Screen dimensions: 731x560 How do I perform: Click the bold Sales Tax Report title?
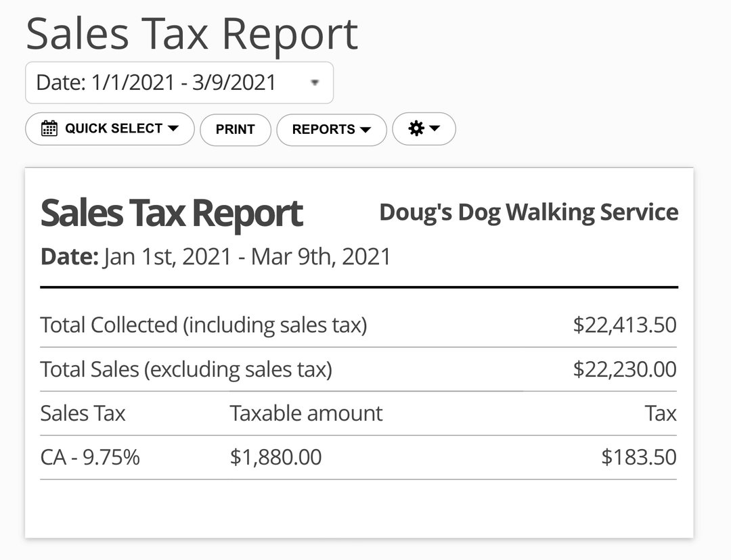pos(171,213)
